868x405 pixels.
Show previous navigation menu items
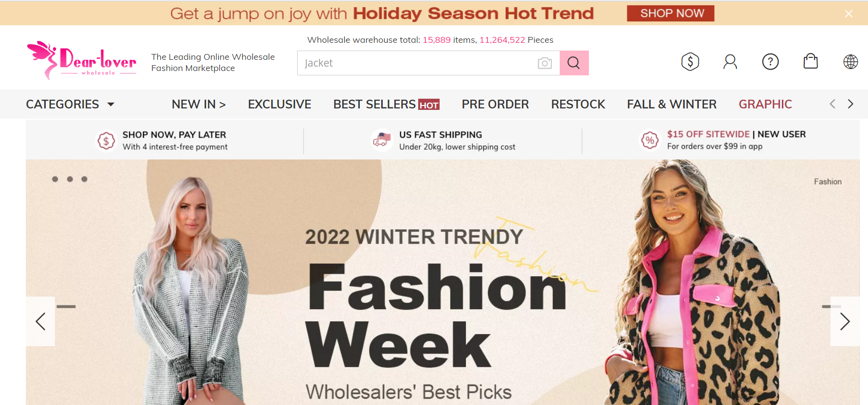(833, 104)
